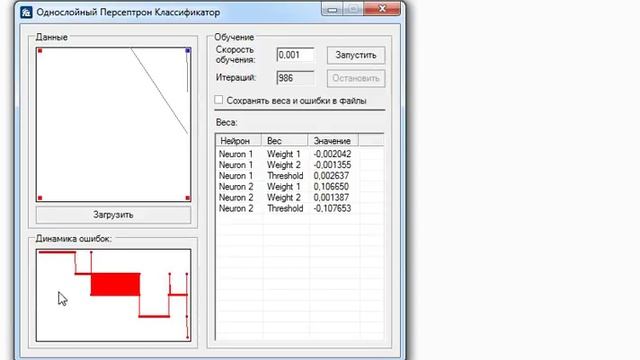Screen dimensions: 640x360
Task: Click the Загрузить button
Action: (x=113, y=215)
